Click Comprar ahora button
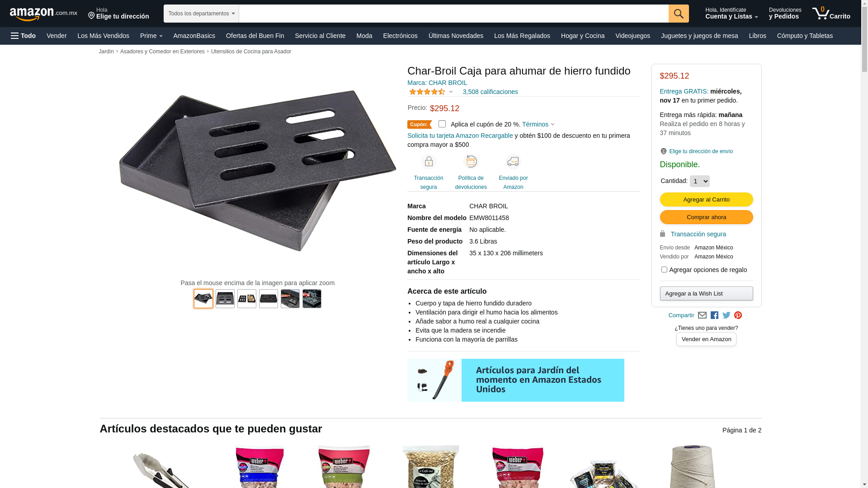Viewport: 868px width, 488px height. (x=706, y=217)
